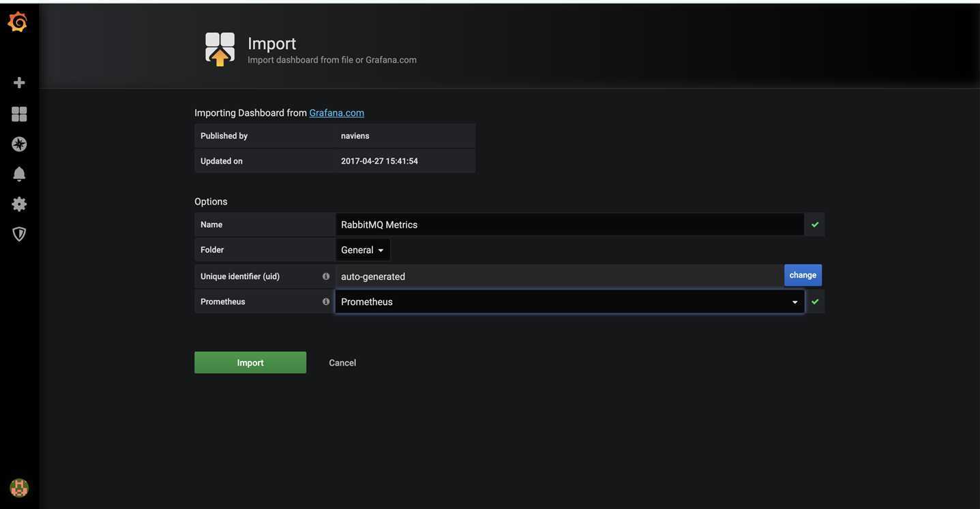Click the green Import button

(250, 362)
